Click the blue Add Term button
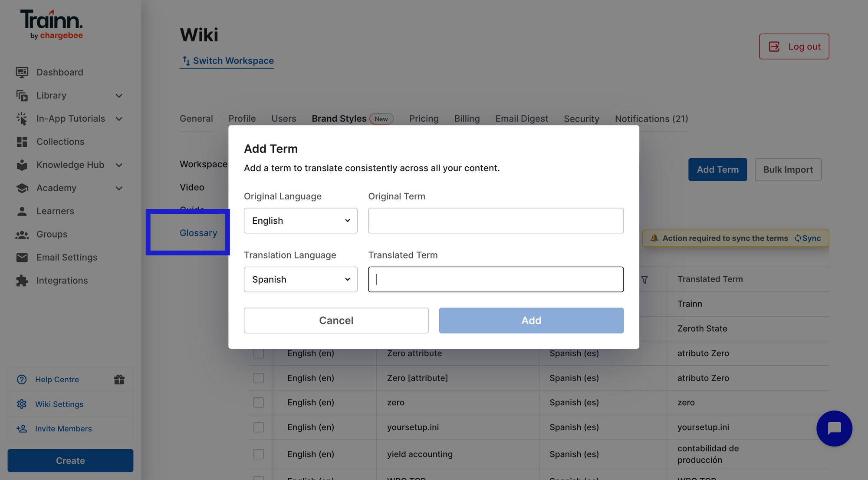 (x=718, y=169)
